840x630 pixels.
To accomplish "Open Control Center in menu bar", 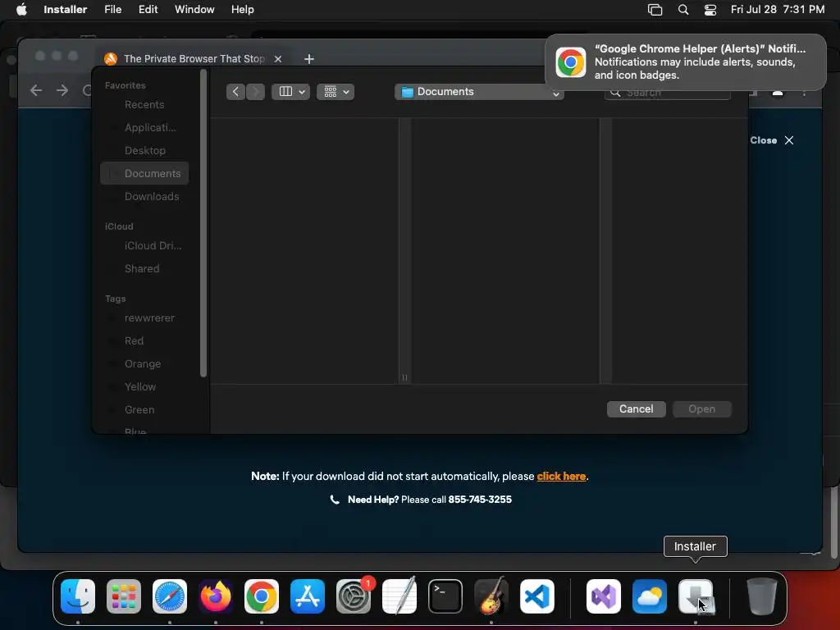I will [x=710, y=10].
